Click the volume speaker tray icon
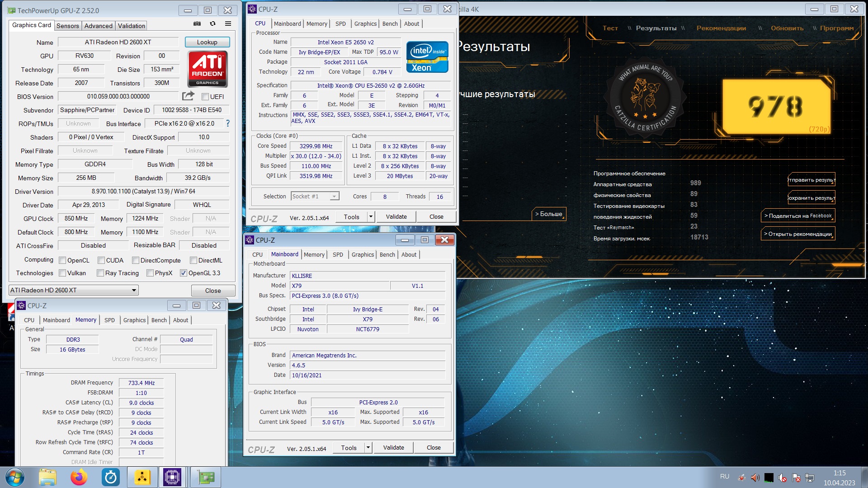This screenshot has height=488, width=868. tap(755, 477)
